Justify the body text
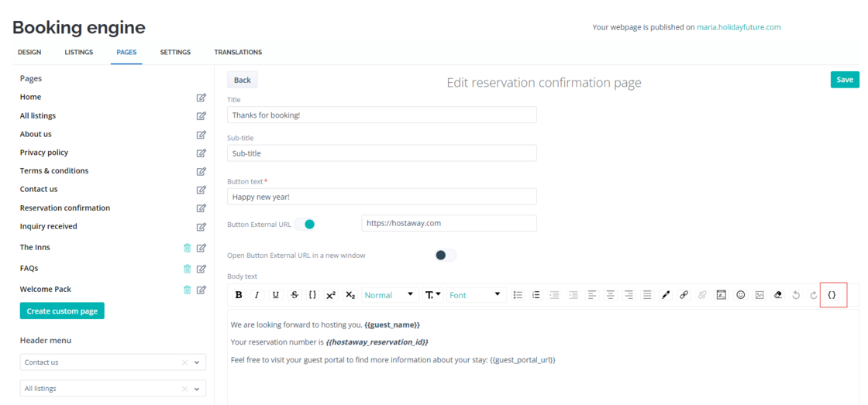 [x=647, y=295]
